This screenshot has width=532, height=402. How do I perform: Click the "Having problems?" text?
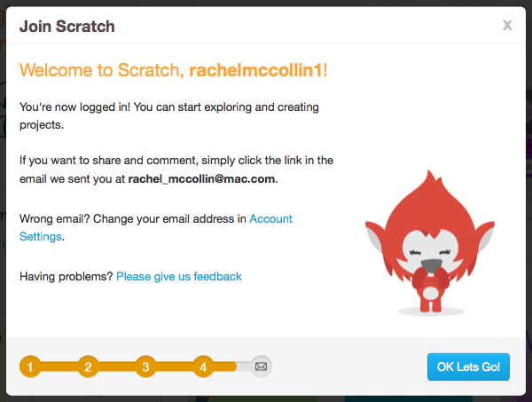coord(66,277)
